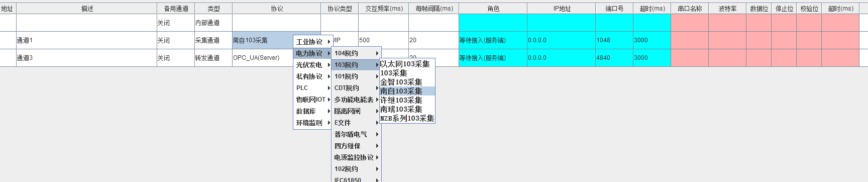Click the 数据位 column header

pyautogui.click(x=759, y=9)
